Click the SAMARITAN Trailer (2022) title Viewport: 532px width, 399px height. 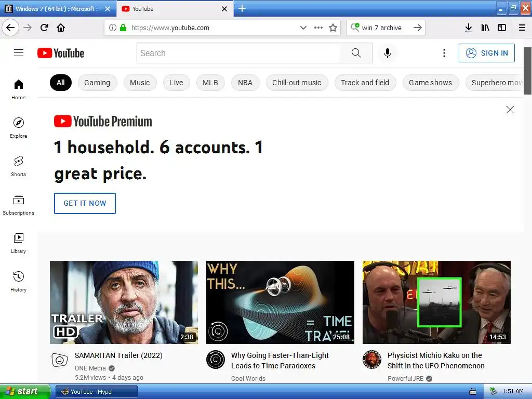click(x=118, y=355)
